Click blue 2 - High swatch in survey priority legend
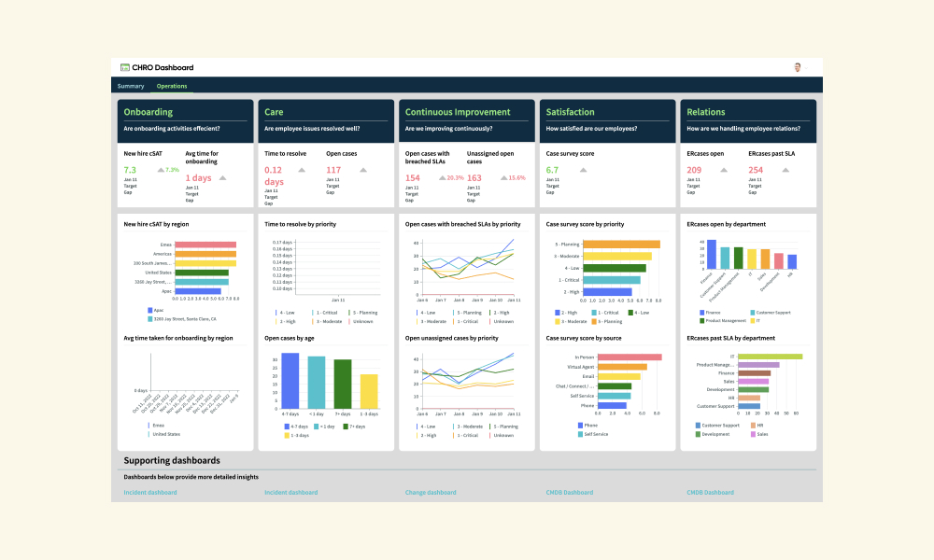 (x=558, y=313)
